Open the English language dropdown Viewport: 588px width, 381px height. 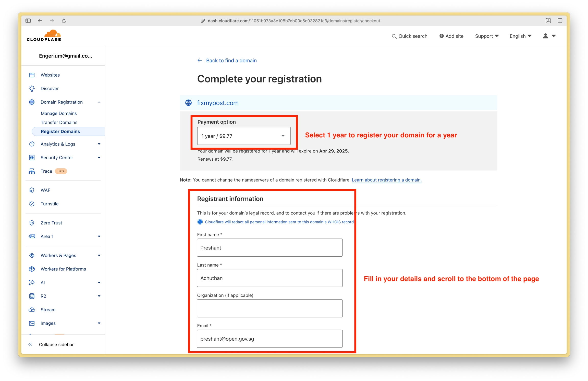pyautogui.click(x=520, y=36)
